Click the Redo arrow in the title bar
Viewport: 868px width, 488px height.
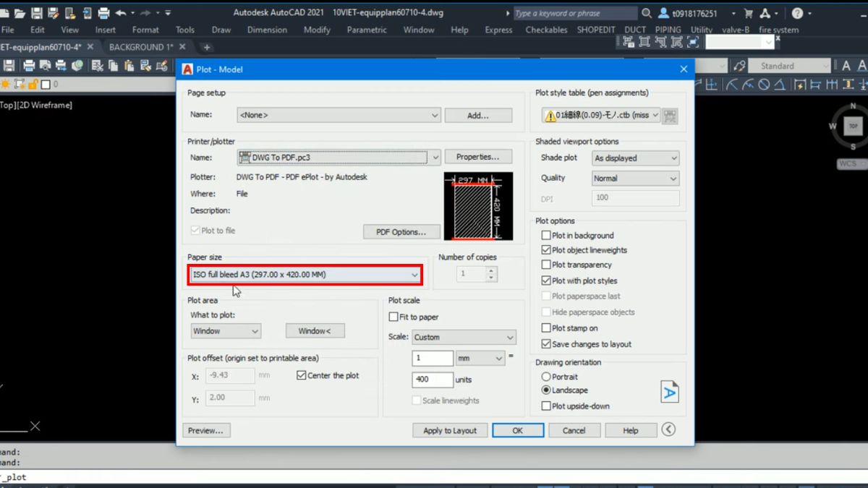[x=145, y=13]
